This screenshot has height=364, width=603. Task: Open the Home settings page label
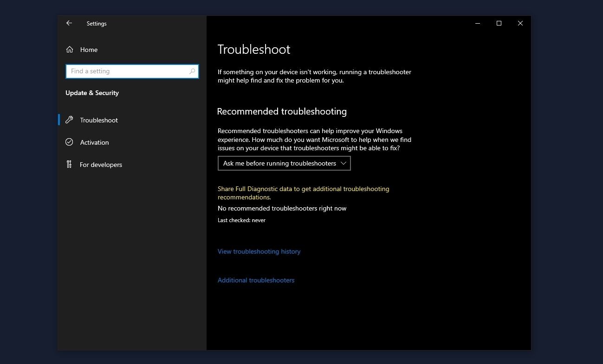(x=89, y=50)
